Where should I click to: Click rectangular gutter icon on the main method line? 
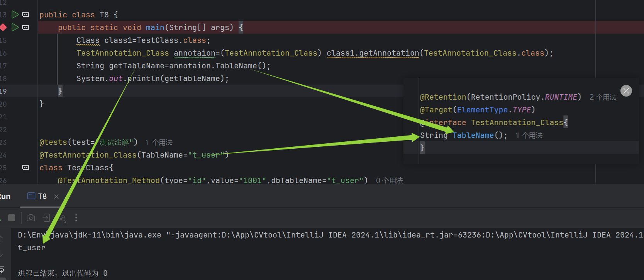[26, 27]
